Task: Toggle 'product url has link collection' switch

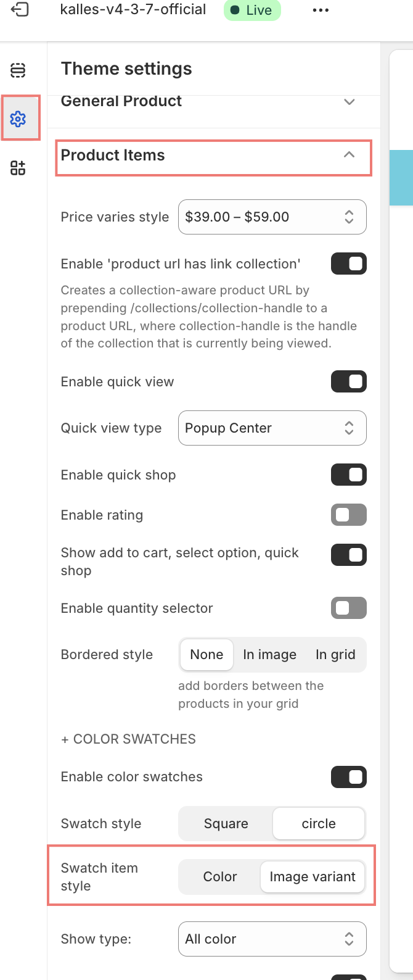Action: [x=349, y=264]
